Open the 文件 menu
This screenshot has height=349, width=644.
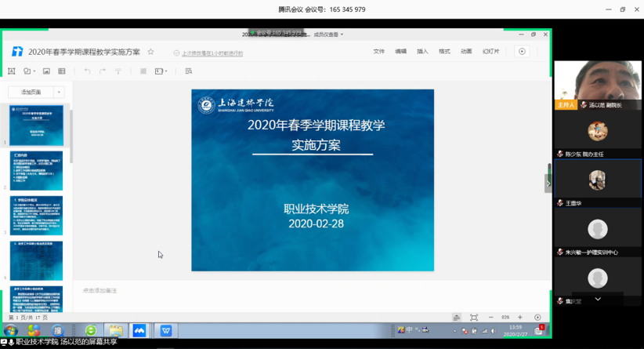pyautogui.click(x=378, y=52)
